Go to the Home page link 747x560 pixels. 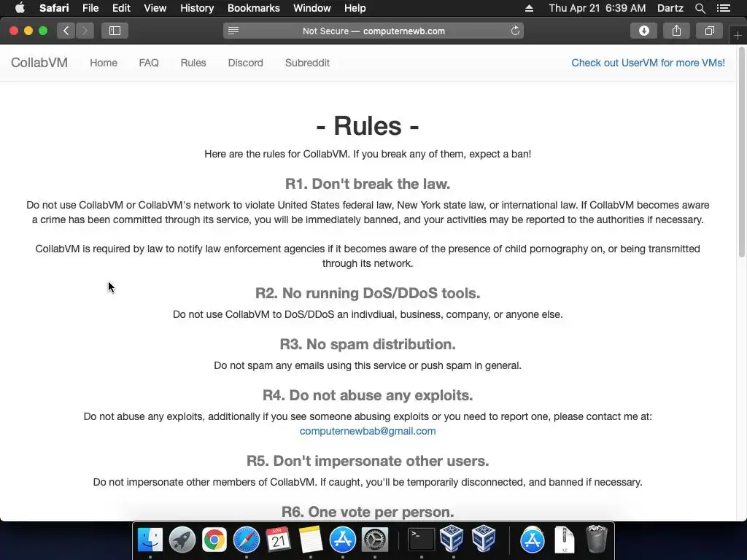tap(104, 63)
